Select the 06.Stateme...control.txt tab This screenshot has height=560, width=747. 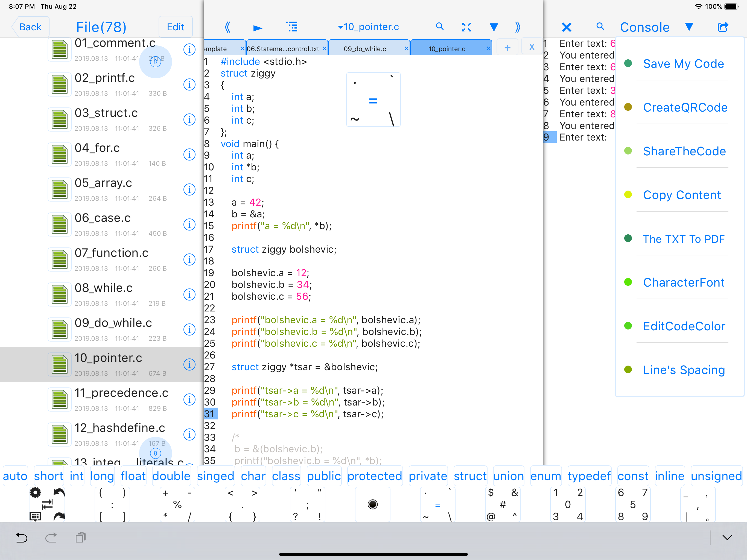pos(283,49)
